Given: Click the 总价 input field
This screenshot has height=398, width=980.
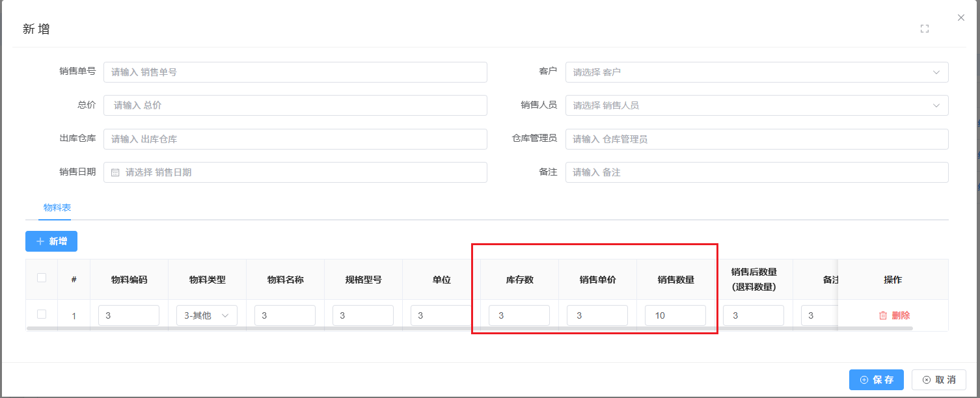Looking at the screenshot, I should coord(295,105).
